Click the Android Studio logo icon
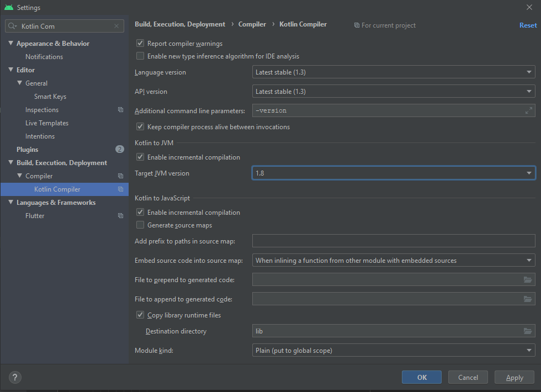The image size is (541, 392). [x=8, y=7]
